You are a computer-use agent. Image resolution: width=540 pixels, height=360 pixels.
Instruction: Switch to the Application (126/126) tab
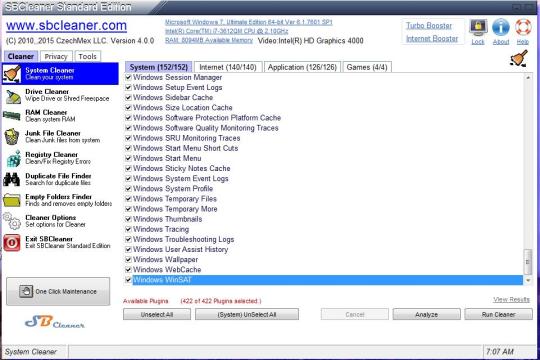(302, 67)
